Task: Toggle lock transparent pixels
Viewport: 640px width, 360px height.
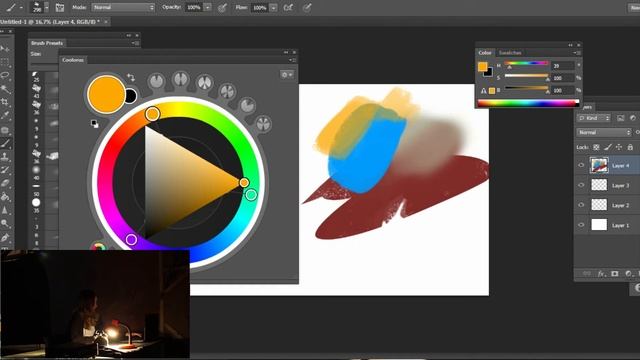Action: 596,147
